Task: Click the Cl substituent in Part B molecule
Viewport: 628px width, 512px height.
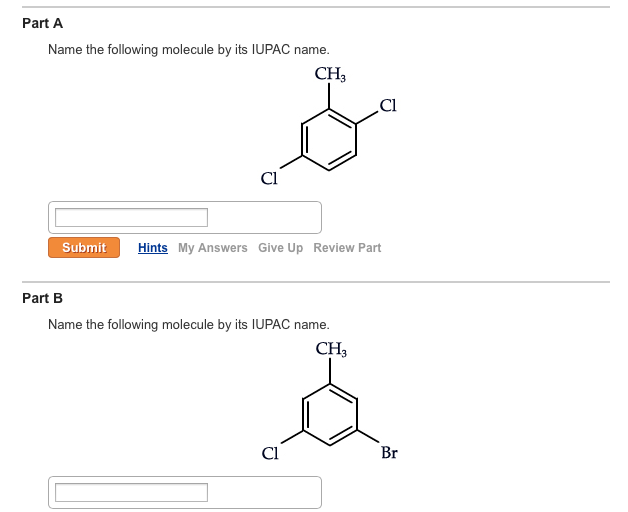Action: coord(269,453)
